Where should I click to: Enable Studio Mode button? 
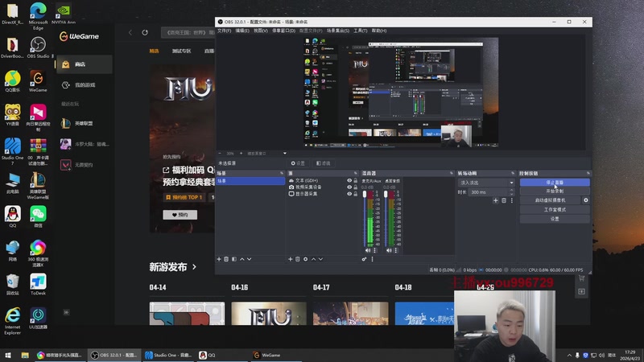pyautogui.click(x=555, y=210)
